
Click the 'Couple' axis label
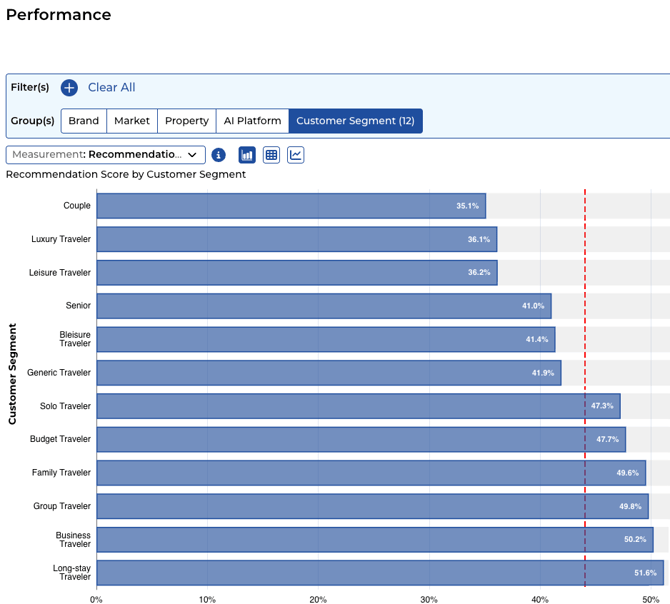tap(77, 205)
